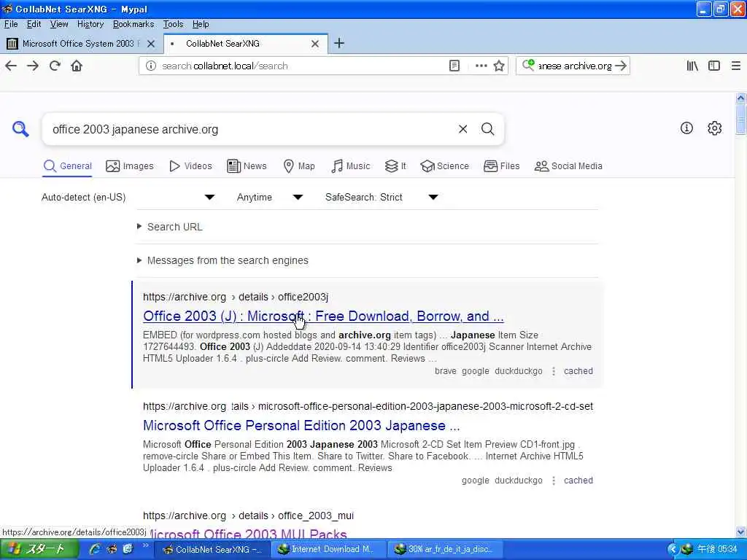The image size is (747, 560).
Task: Switch to Images search category
Action: [x=130, y=166]
